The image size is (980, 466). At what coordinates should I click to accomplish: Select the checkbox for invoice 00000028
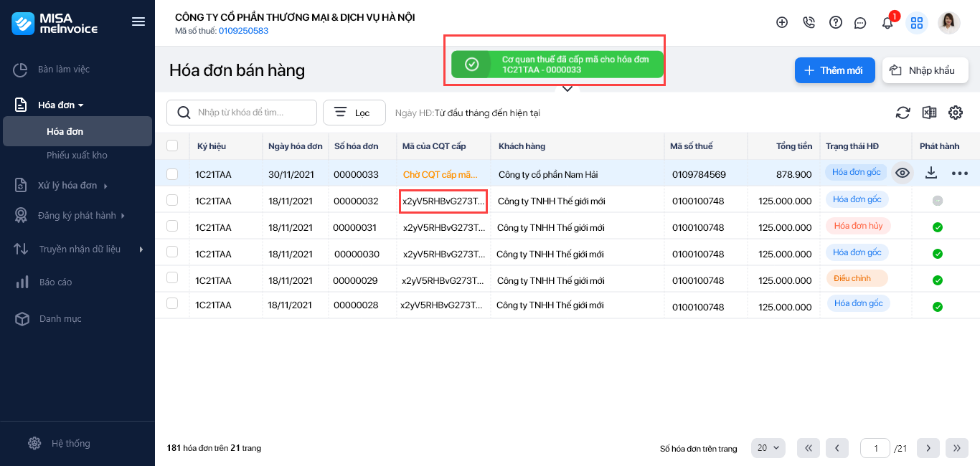click(172, 304)
